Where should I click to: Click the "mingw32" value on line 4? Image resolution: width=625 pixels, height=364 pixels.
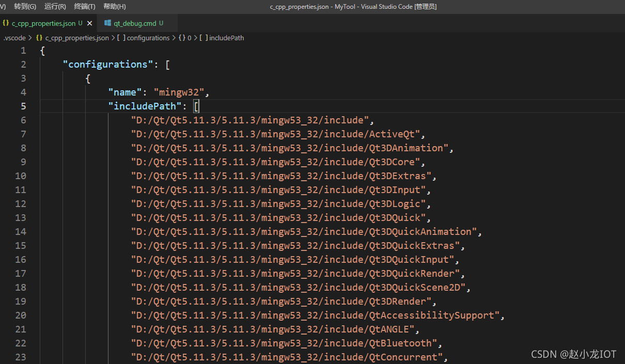(179, 92)
